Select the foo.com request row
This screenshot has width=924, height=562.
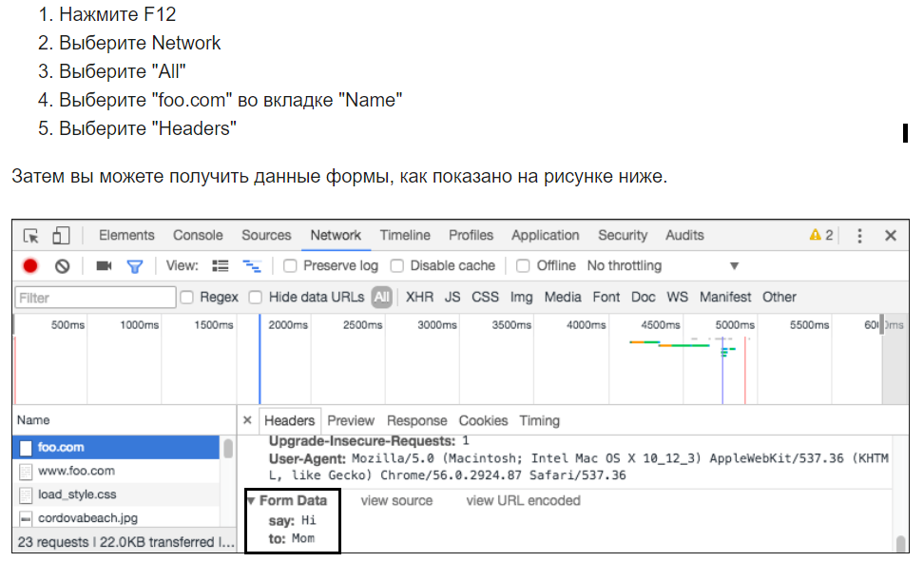[x=116, y=448]
